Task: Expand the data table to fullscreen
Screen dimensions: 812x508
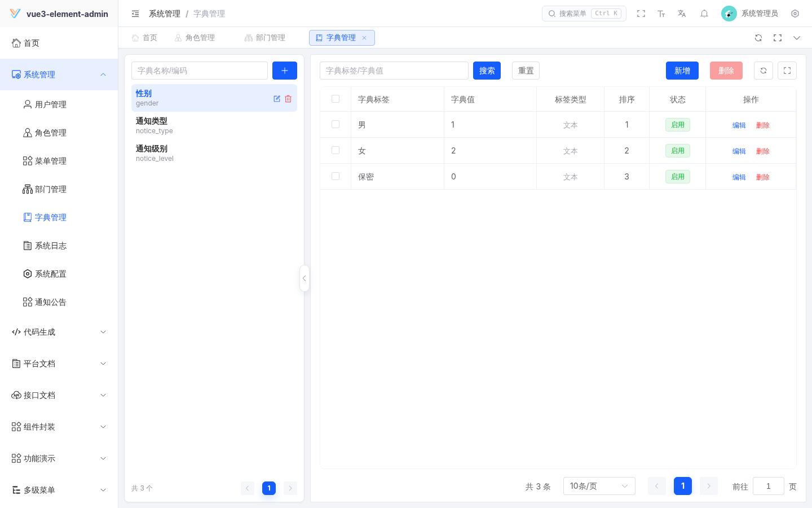Action: tap(787, 71)
